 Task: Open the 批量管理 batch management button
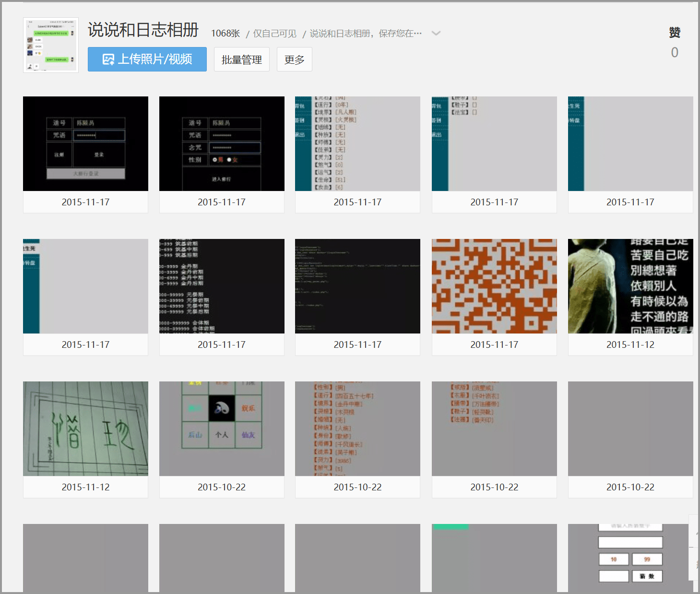tap(241, 59)
